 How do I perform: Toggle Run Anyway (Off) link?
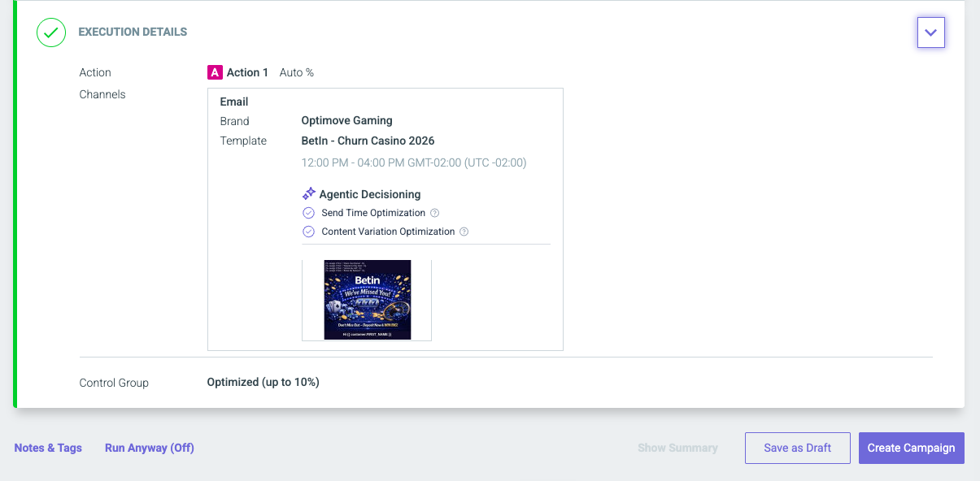[150, 448]
